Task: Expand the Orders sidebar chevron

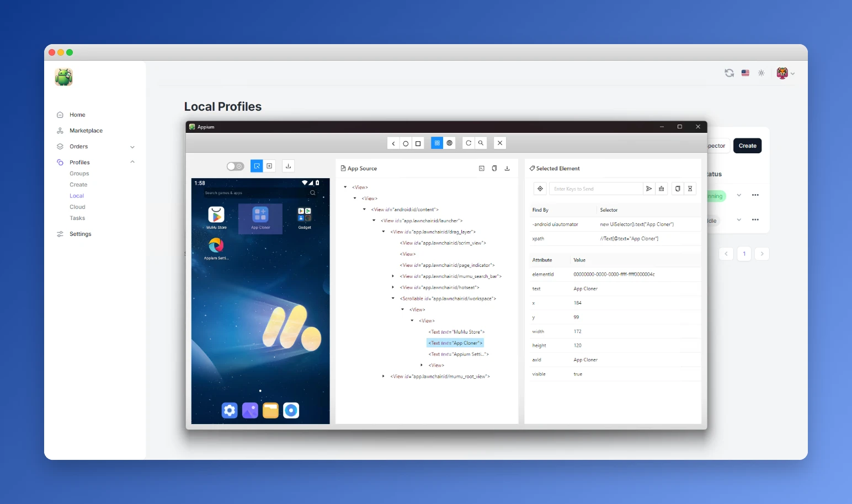Action: tap(132, 146)
